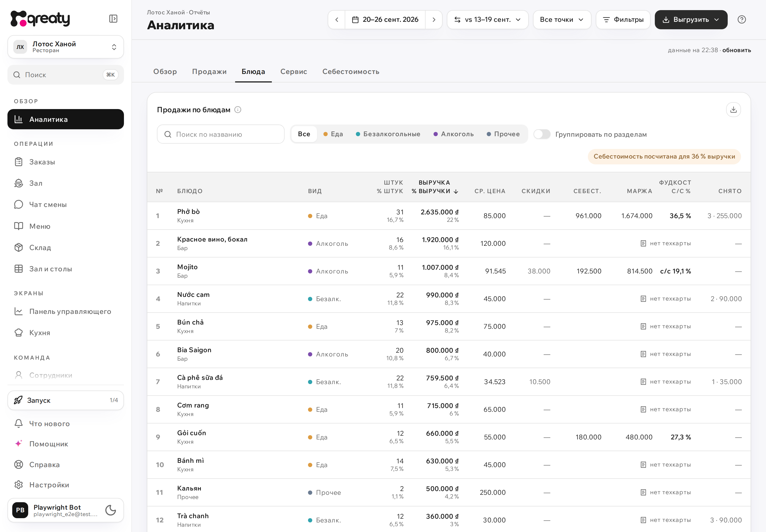Switch to the Себестоимость tab
The width and height of the screenshot is (766, 532).
click(351, 72)
